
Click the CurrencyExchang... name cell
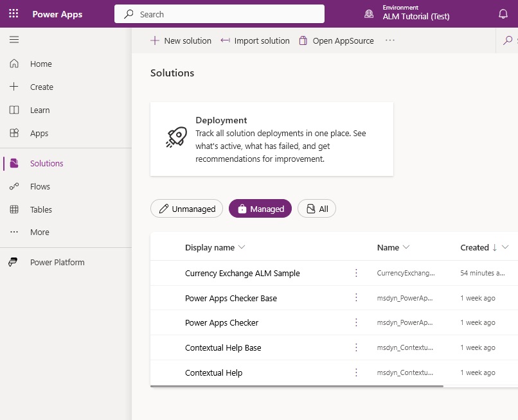(406, 273)
